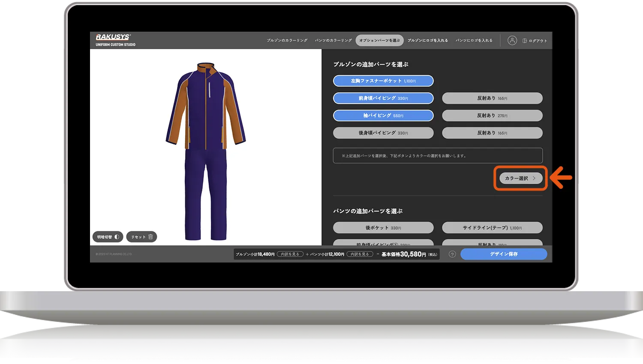
Task: Show パンツ小計 breakdown via 内訳を見る
Action: [x=360, y=254]
